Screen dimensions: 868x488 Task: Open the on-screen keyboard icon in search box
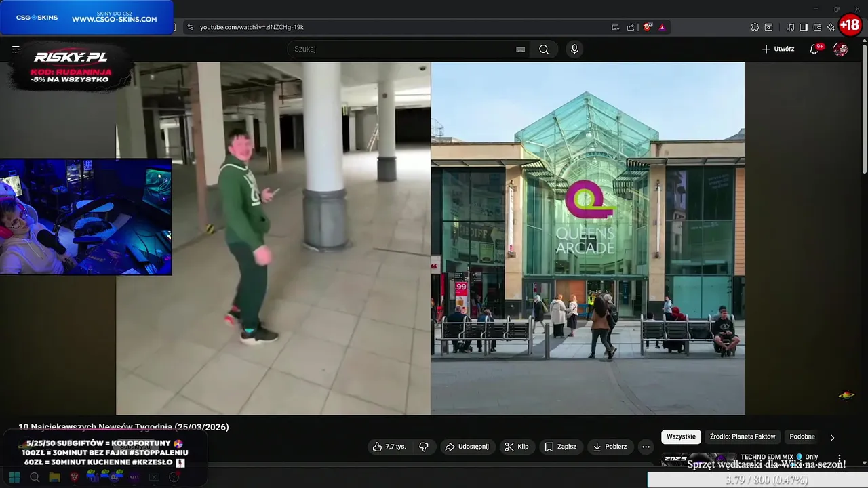(x=520, y=49)
